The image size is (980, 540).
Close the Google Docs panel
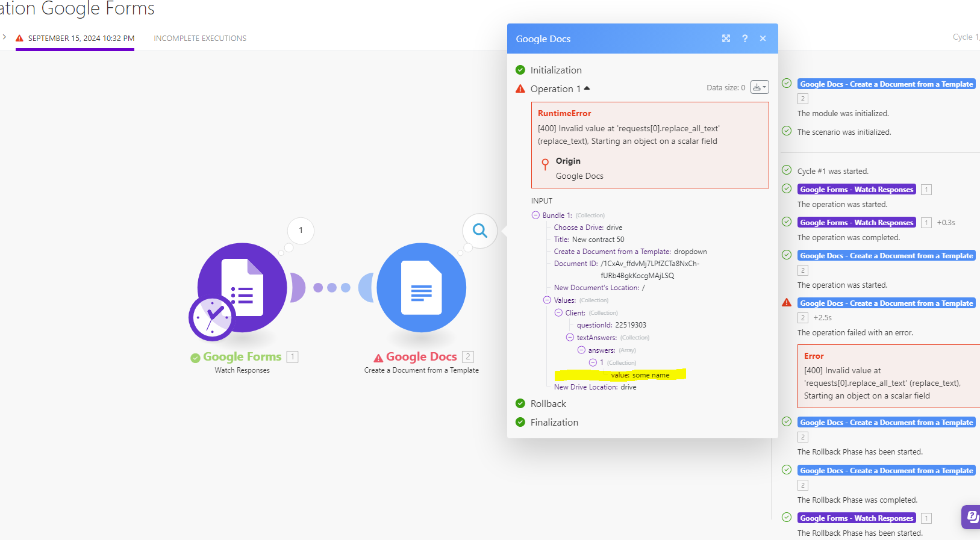click(763, 39)
